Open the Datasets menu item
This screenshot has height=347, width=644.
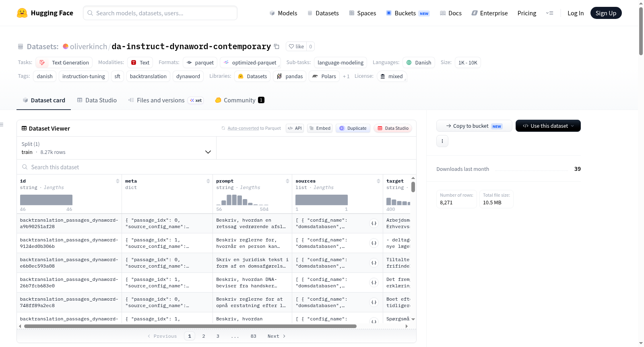323,13
